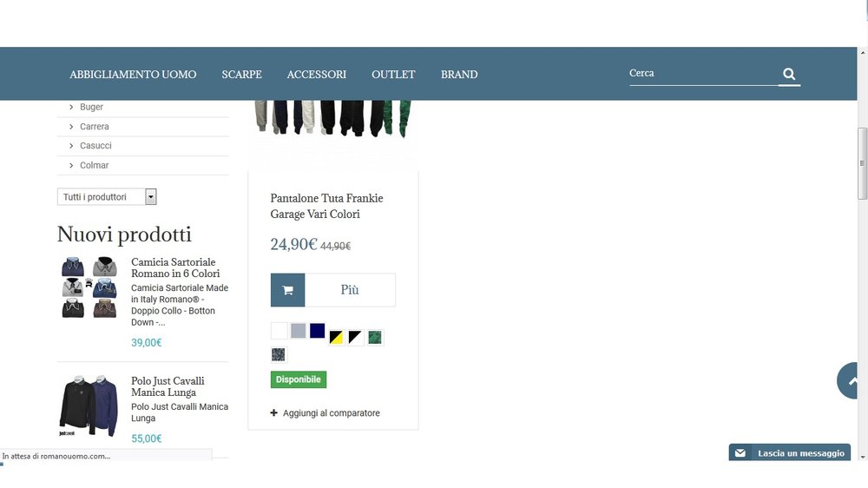Click the plus icon for comparatore

pyautogui.click(x=273, y=412)
